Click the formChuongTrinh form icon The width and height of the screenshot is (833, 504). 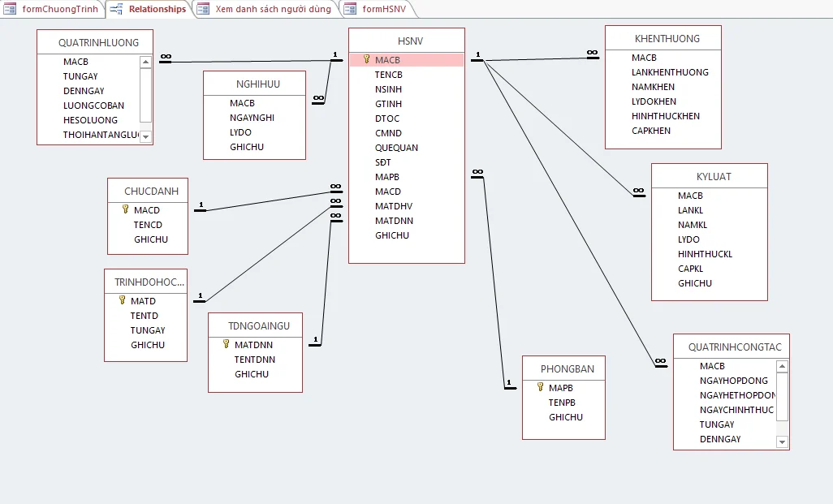point(11,9)
